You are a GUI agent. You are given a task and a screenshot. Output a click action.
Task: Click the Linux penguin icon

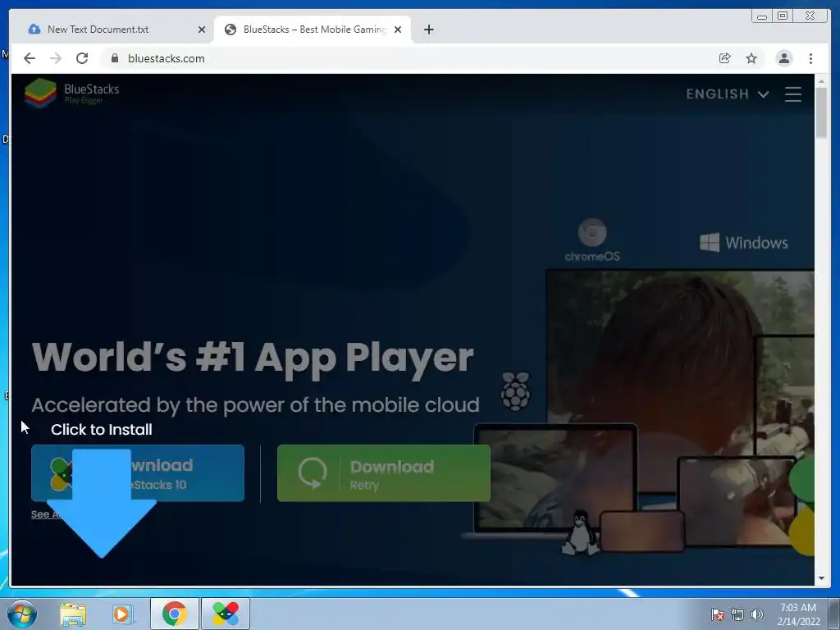[x=580, y=532]
